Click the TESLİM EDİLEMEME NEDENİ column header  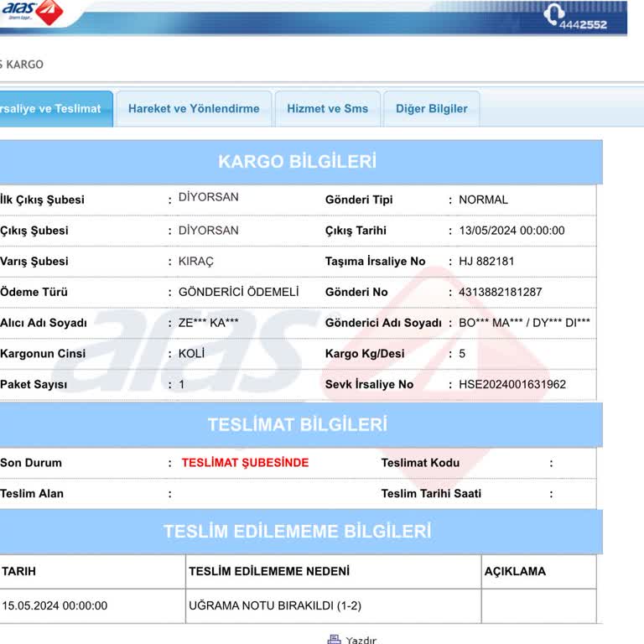coord(269,571)
